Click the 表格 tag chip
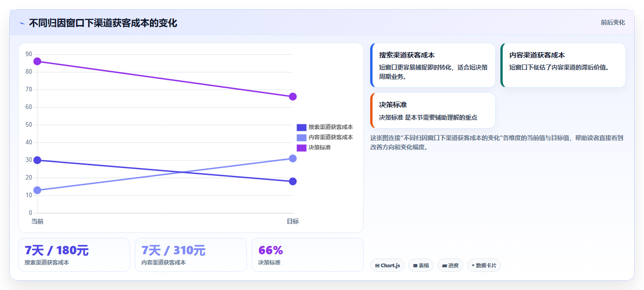Viewport: 644px width, 290px height. coord(421,265)
